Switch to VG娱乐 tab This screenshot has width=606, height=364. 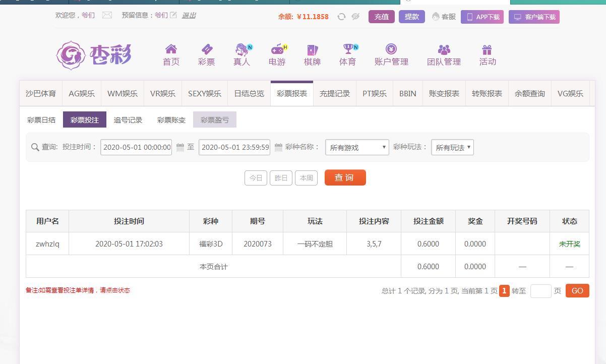[x=570, y=93]
